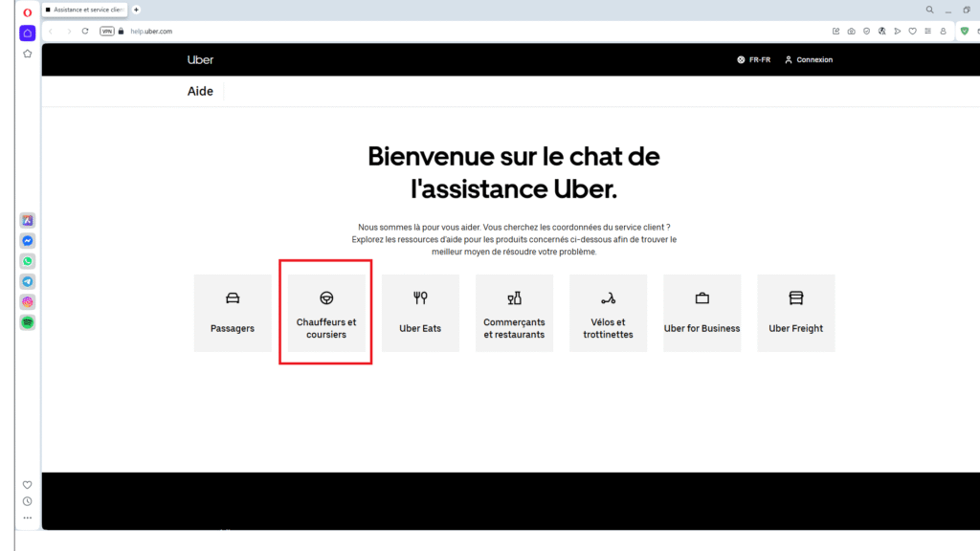Image resolution: width=980 pixels, height=551 pixels.
Task: Minimize the Opera browser window
Action: (x=948, y=11)
